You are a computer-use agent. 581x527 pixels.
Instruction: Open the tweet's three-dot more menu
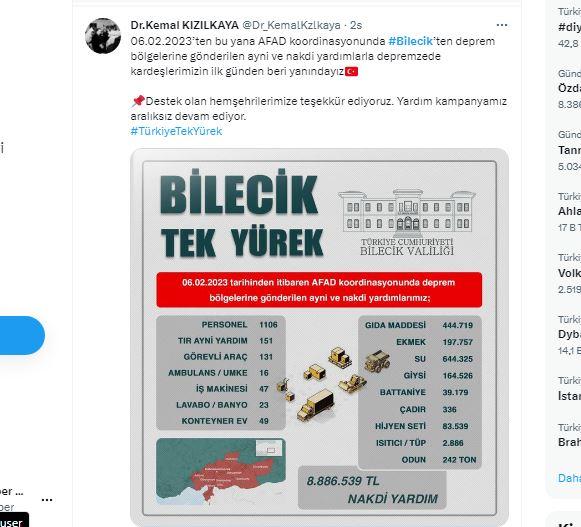point(502,25)
